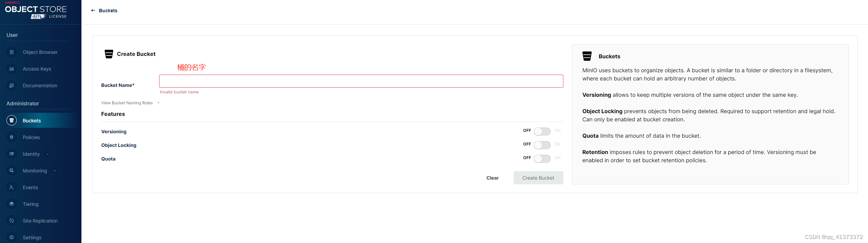
Task: Click the Buckets sidebar bucket icon
Action: [12, 120]
